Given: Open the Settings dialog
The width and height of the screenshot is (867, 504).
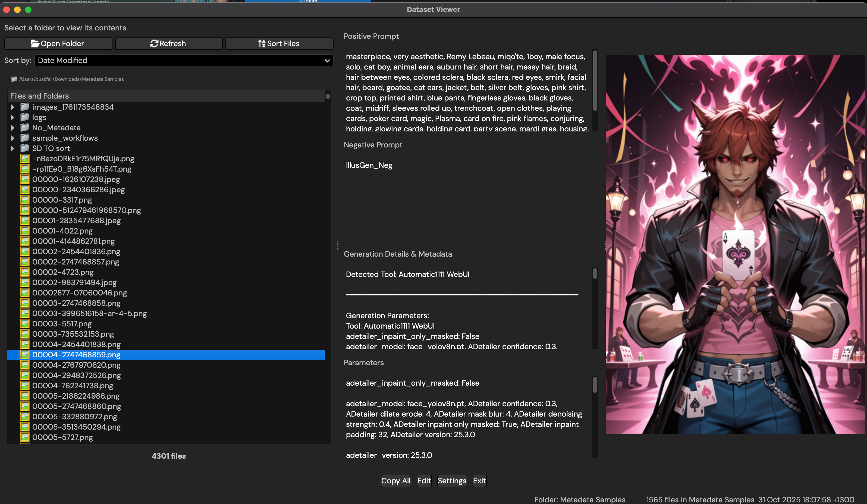Looking at the screenshot, I should (452, 481).
